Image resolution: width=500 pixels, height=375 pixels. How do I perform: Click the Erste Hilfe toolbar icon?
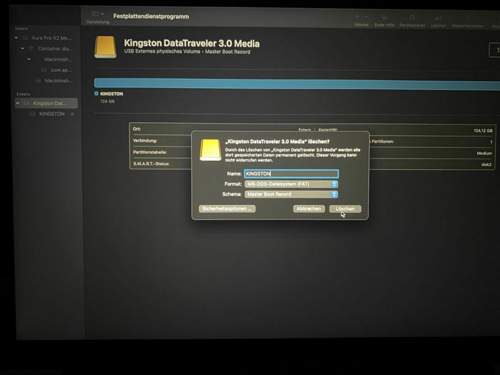pos(384,18)
